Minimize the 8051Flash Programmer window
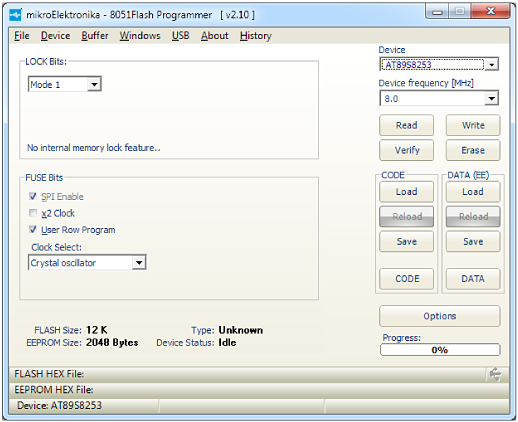The height and width of the screenshot is (422, 518). click(x=437, y=12)
